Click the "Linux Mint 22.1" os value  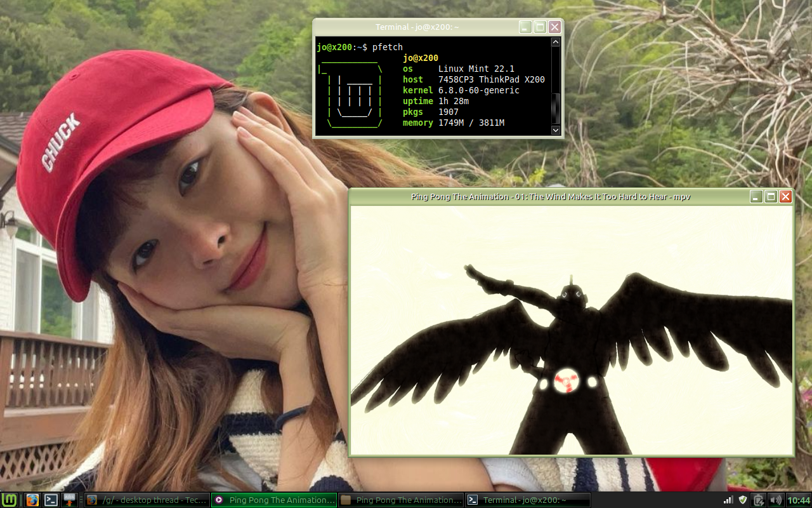[476, 69]
